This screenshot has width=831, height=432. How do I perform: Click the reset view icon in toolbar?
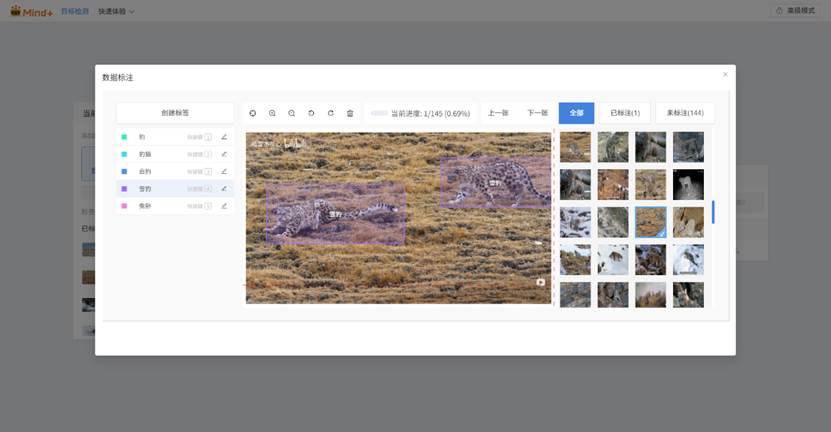(x=253, y=113)
